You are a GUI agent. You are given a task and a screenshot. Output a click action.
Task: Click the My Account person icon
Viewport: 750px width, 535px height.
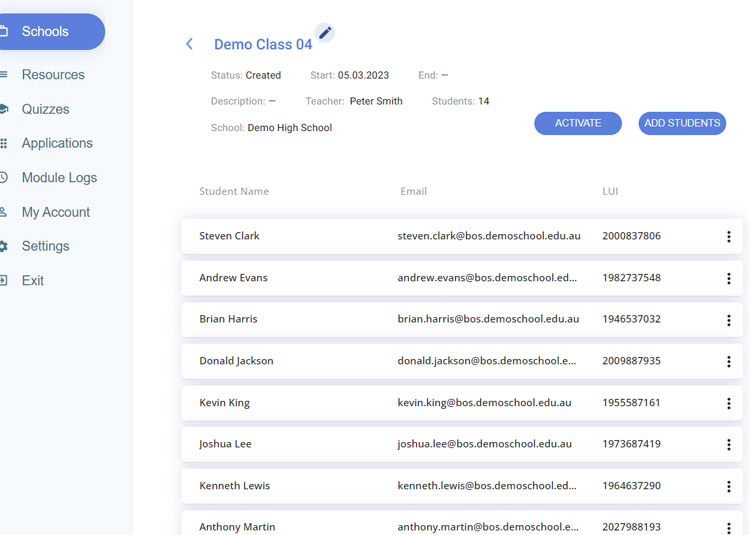click(x=4, y=212)
